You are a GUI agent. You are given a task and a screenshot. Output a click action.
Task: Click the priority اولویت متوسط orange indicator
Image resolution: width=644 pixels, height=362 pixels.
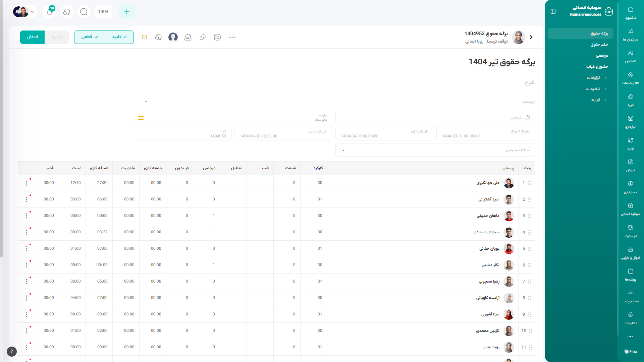(x=141, y=118)
